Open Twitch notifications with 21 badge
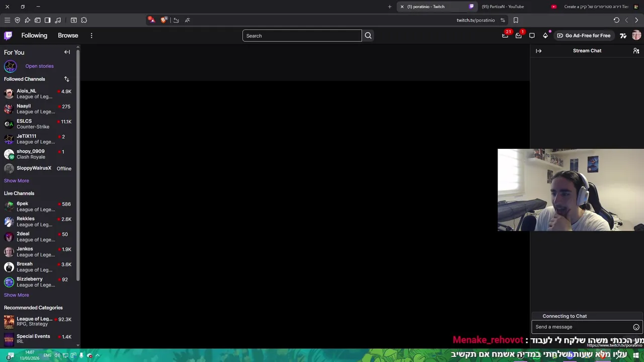Viewport: 644px width, 362px height. (505, 35)
